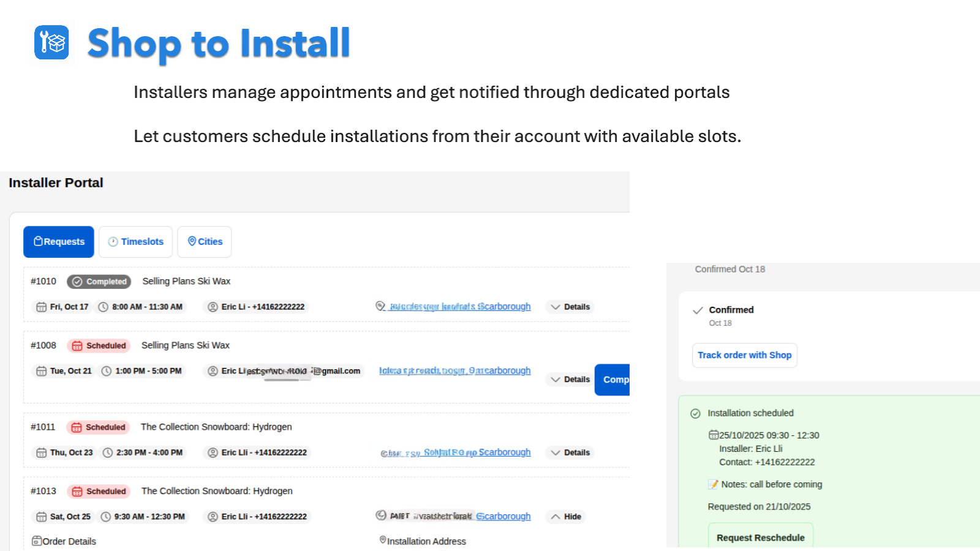Expand Details for request #1011
The width and height of the screenshot is (980, 551).
click(570, 452)
